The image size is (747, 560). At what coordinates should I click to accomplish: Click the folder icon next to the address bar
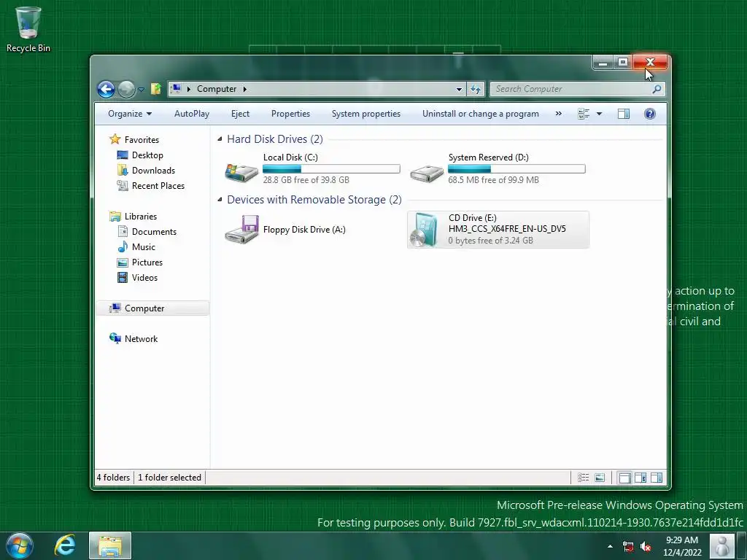pyautogui.click(x=156, y=88)
